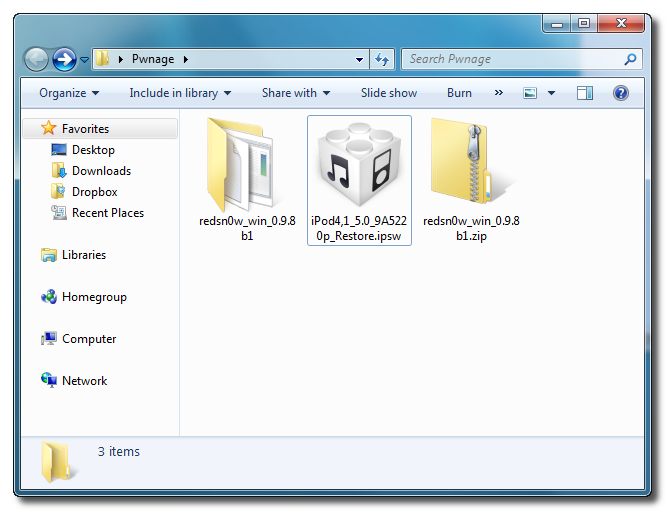Expand the Include in library menu

point(180,93)
